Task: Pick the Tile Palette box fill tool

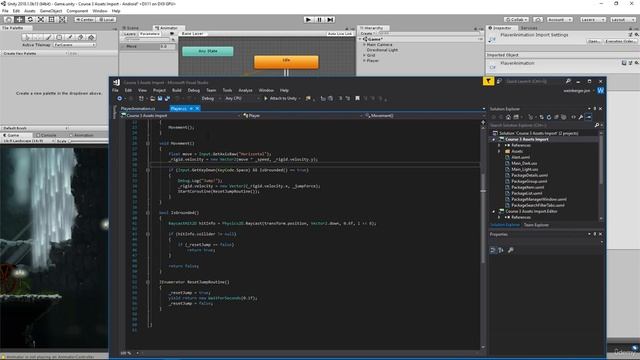Action: (x=59, y=37)
